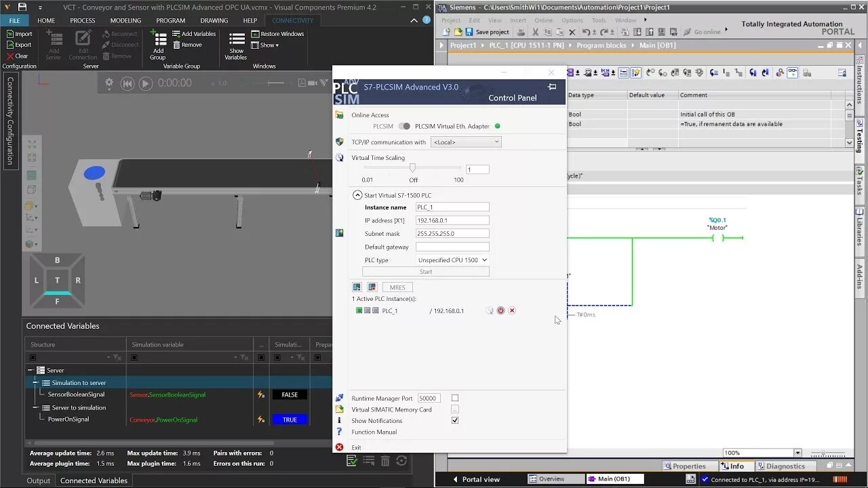
Task: Click Simulation variable column filter checkbox
Action: click(x=134, y=357)
